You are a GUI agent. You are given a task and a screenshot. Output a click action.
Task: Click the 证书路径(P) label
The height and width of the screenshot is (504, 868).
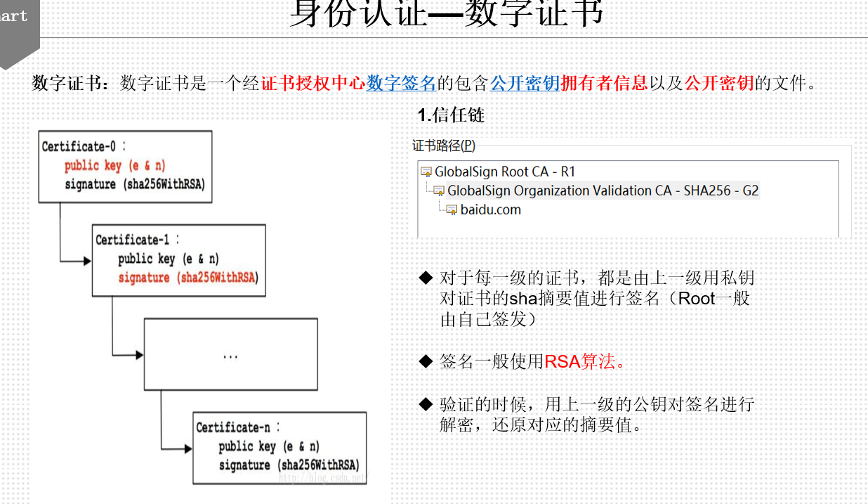pos(444,146)
